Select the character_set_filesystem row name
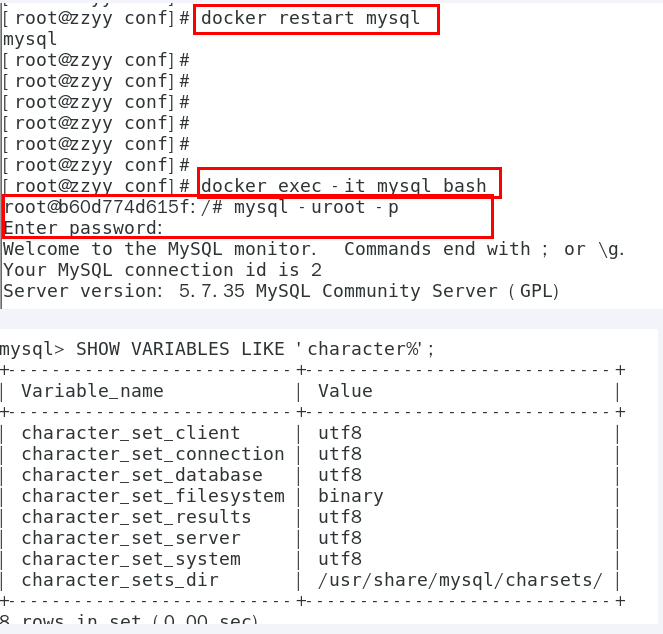 tap(153, 496)
